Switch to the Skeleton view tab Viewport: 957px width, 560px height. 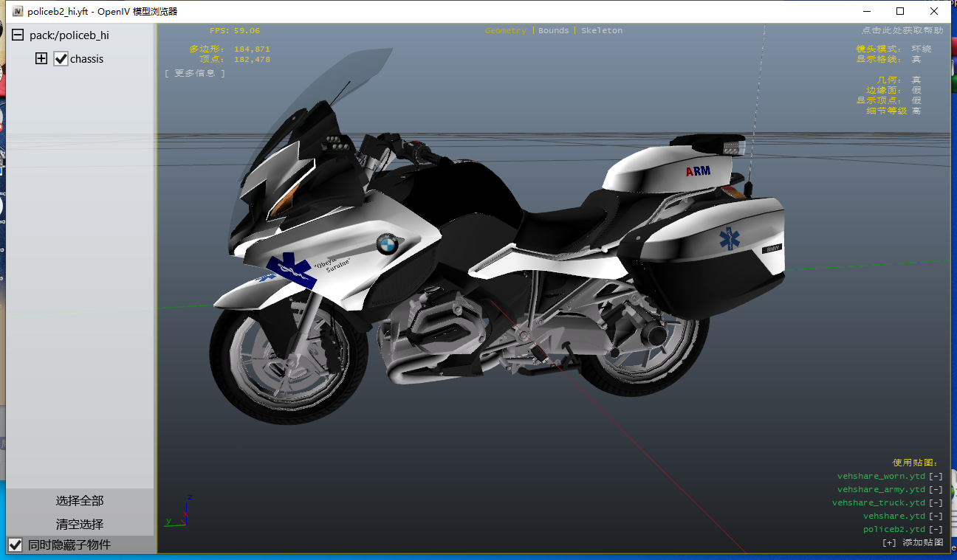coord(601,31)
